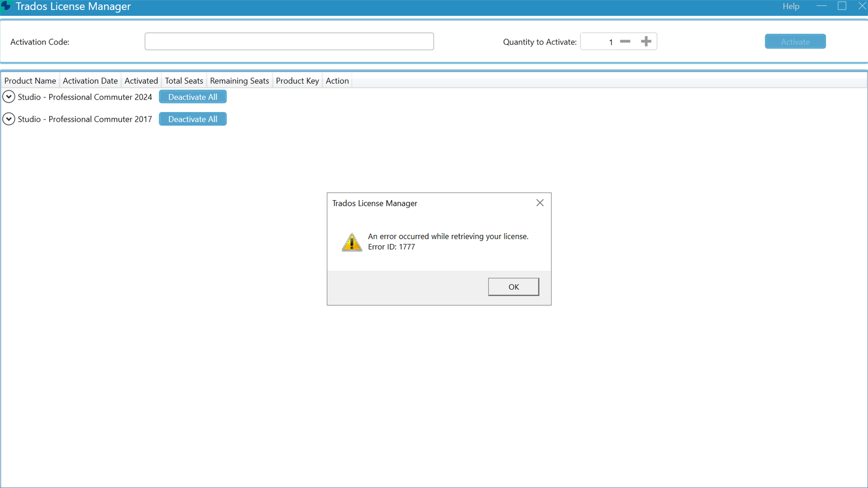This screenshot has width=868, height=488.
Task: Click inside the Activation Code field
Action: pos(289,41)
